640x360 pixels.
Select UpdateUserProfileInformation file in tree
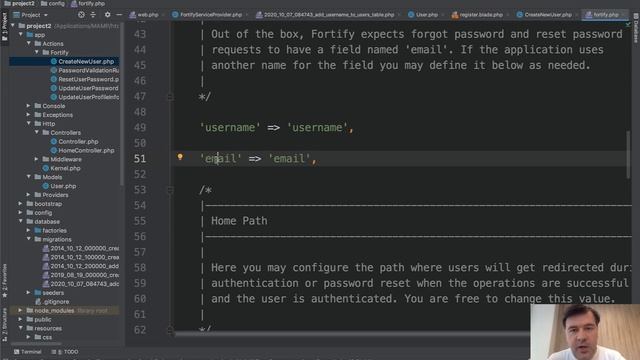click(x=89, y=97)
